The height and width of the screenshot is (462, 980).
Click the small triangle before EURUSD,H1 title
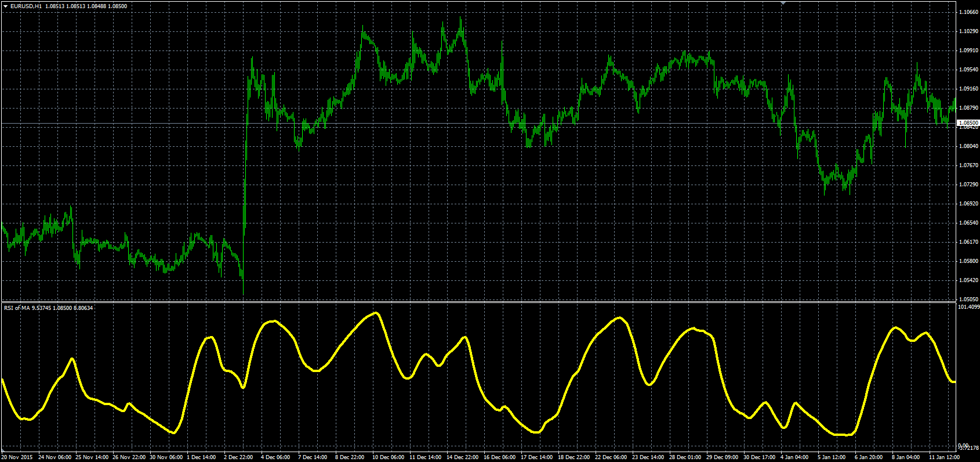click(x=5, y=6)
